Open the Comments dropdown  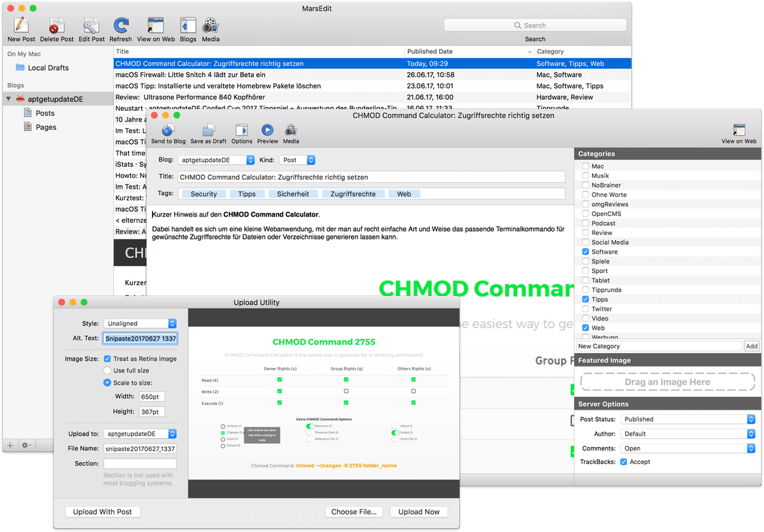(x=688, y=448)
